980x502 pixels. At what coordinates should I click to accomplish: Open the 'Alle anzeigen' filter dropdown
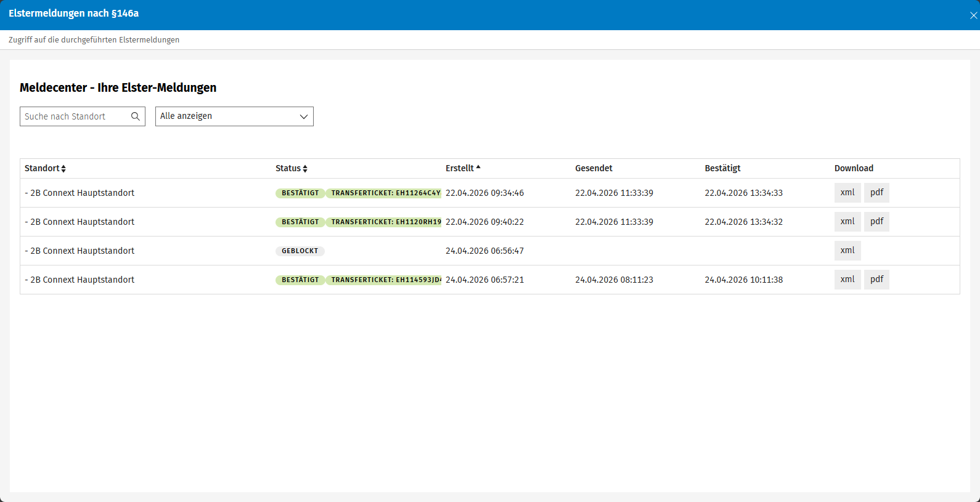234,116
